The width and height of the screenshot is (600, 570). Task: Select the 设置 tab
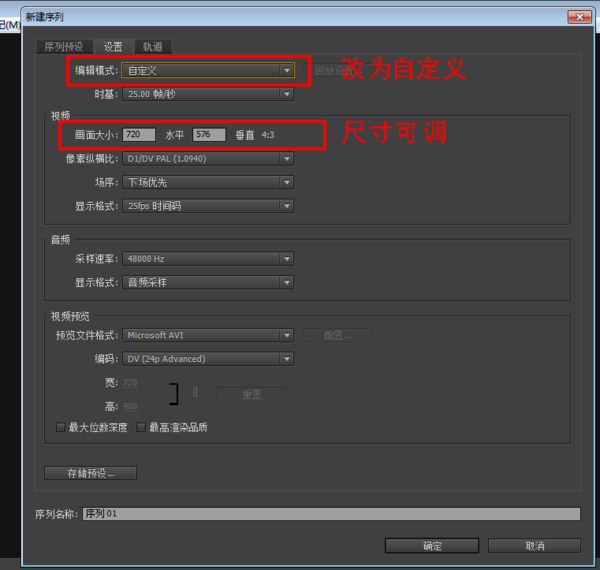click(113, 47)
